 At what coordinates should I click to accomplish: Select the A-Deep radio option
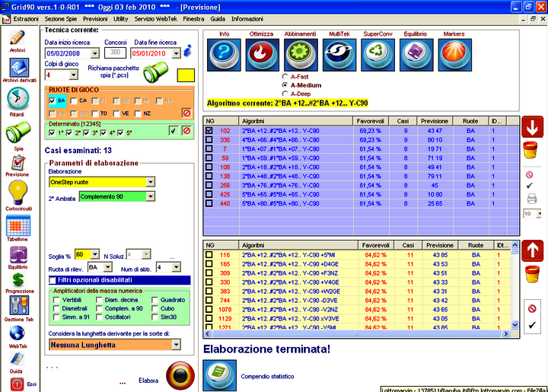[x=285, y=93]
